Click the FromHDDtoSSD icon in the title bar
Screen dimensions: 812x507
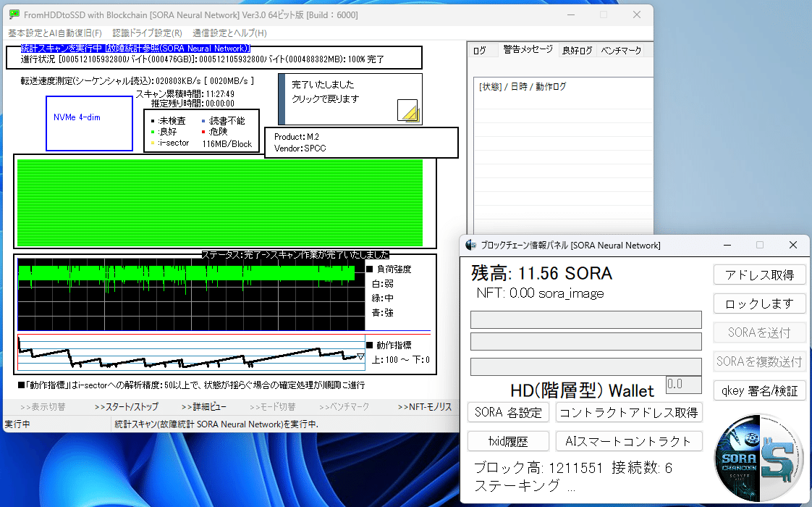(14, 14)
